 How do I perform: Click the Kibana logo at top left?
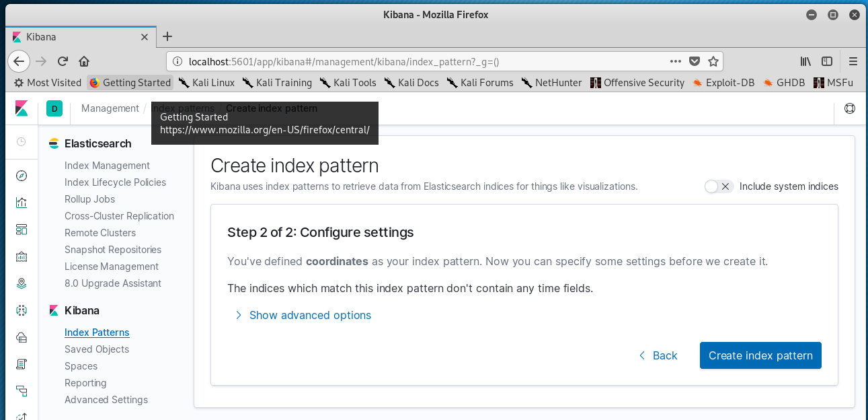(22, 108)
